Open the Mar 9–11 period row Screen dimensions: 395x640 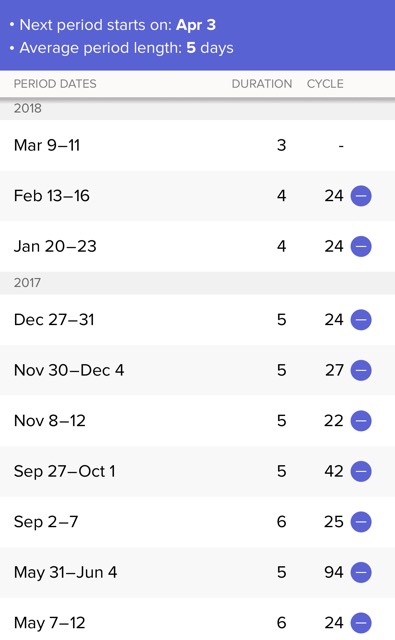click(x=198, y=145)
